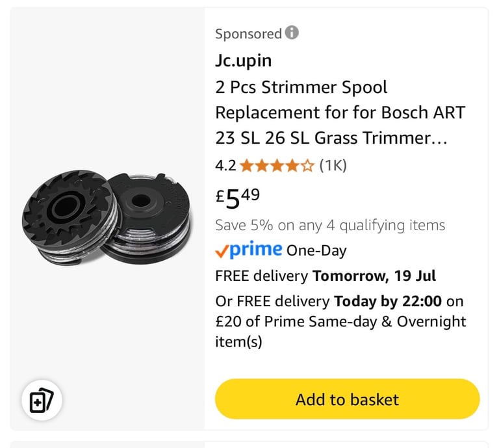Tap the One-Day delivery label
Image resolution: width=499 pixels, height=448 pixels.
click(x=316, y=250)
